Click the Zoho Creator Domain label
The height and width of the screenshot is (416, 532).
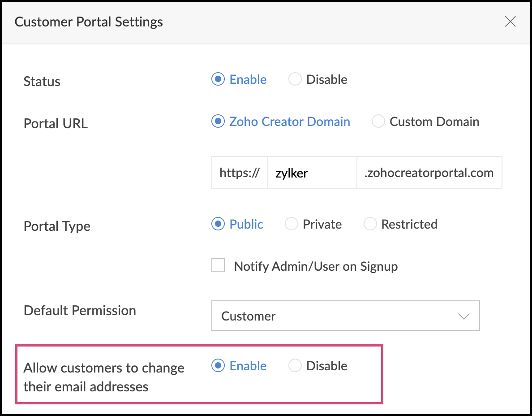[x=290, y=121]
